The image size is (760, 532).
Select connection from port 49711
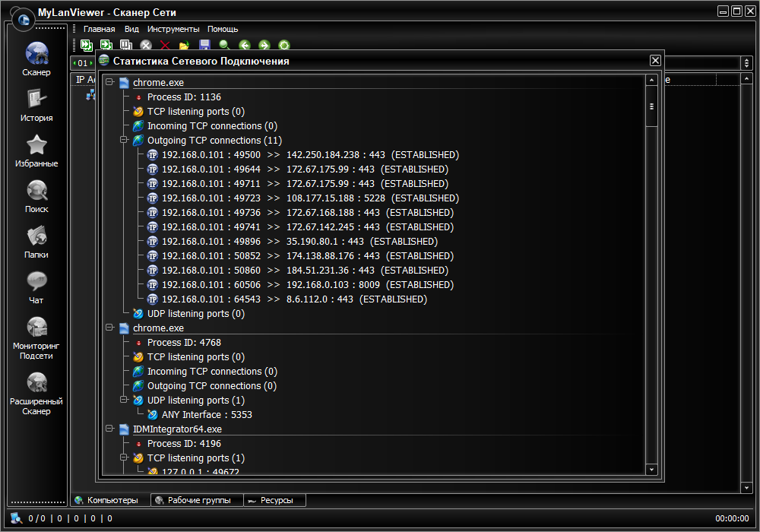coord(305,184)
